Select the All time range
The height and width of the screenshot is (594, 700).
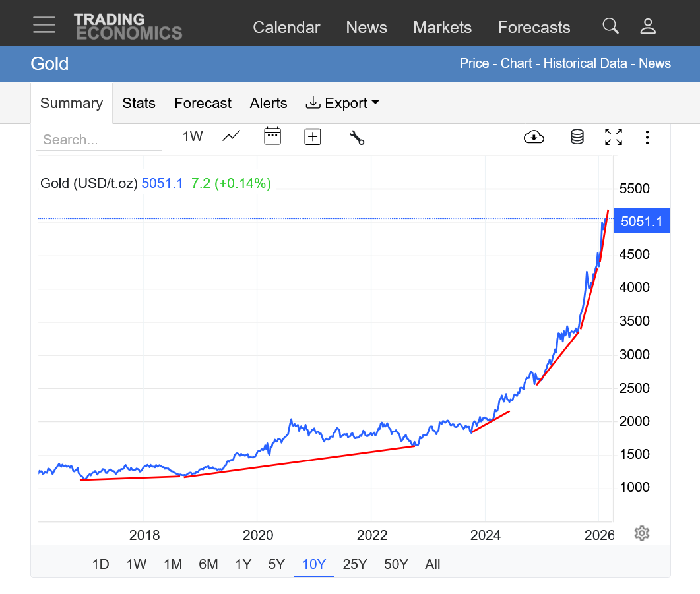[432, 564]
